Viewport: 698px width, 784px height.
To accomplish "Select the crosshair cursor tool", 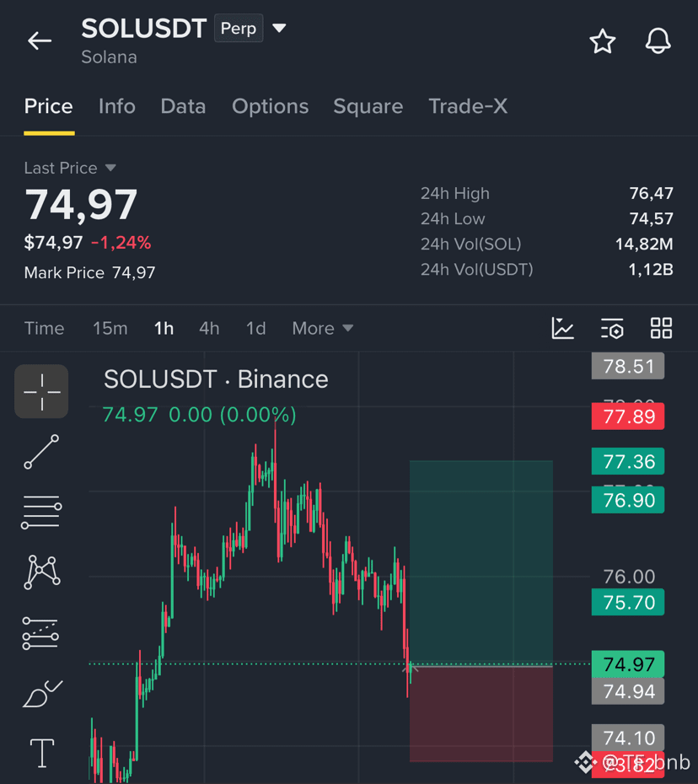I will tap(41, 391).
